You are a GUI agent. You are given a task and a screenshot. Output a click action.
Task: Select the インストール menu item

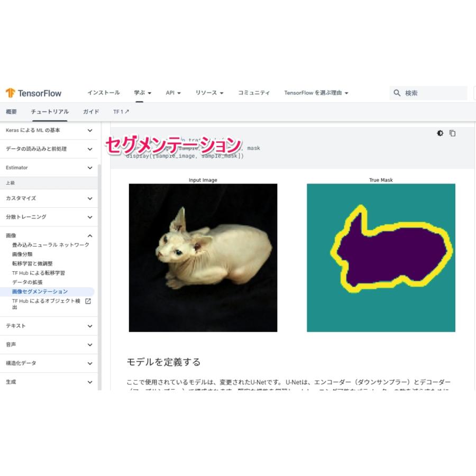(104, 93)
